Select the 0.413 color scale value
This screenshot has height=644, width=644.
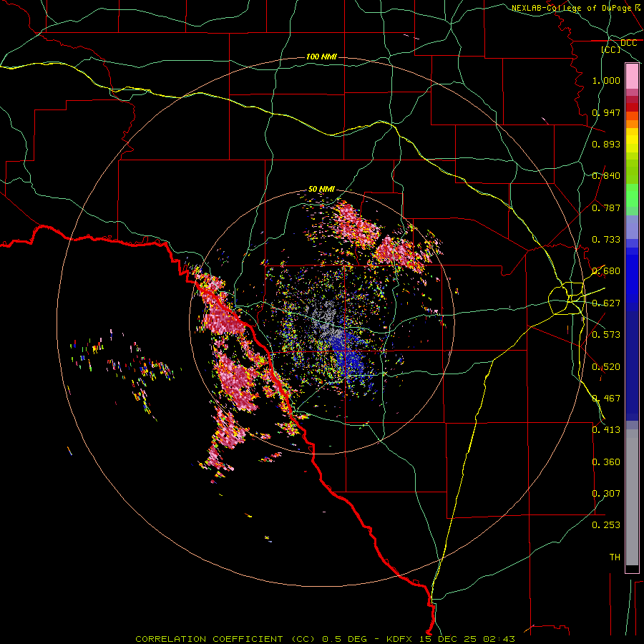606,430
